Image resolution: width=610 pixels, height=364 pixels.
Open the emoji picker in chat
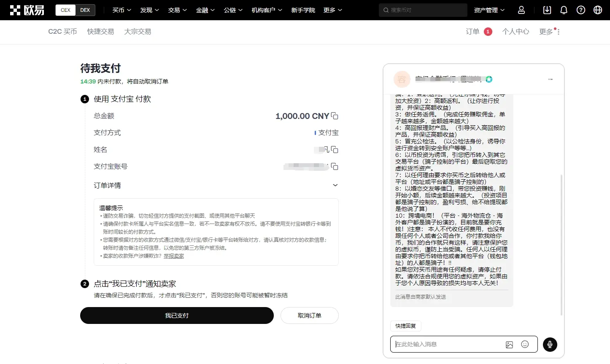click(525, 344)
